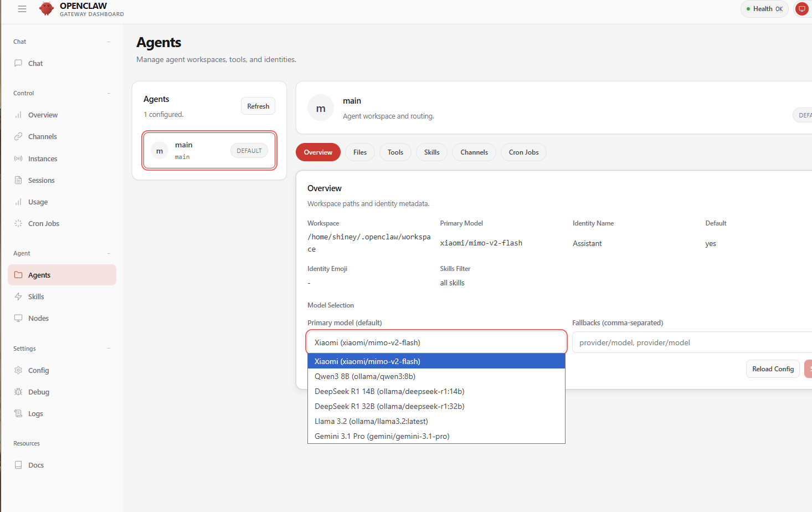Open Debug via its bug icon
Screen dimensions: 812x512
click(18, 392)
